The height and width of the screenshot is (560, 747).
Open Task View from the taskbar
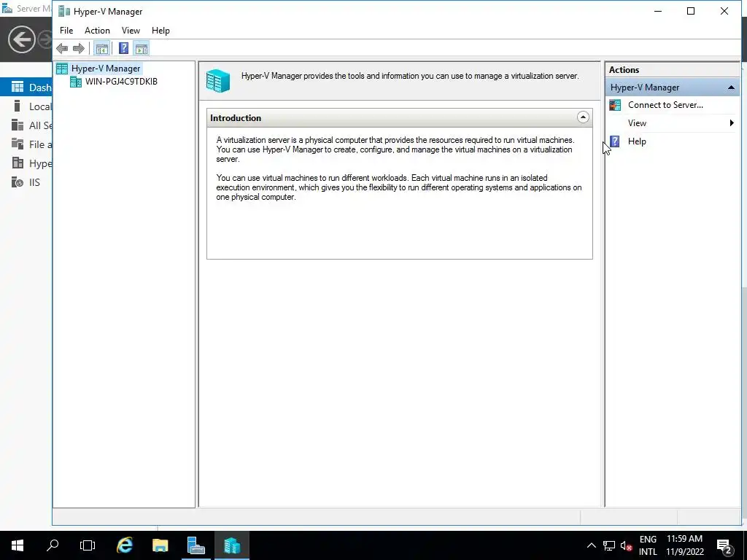(x=88, y=545)
